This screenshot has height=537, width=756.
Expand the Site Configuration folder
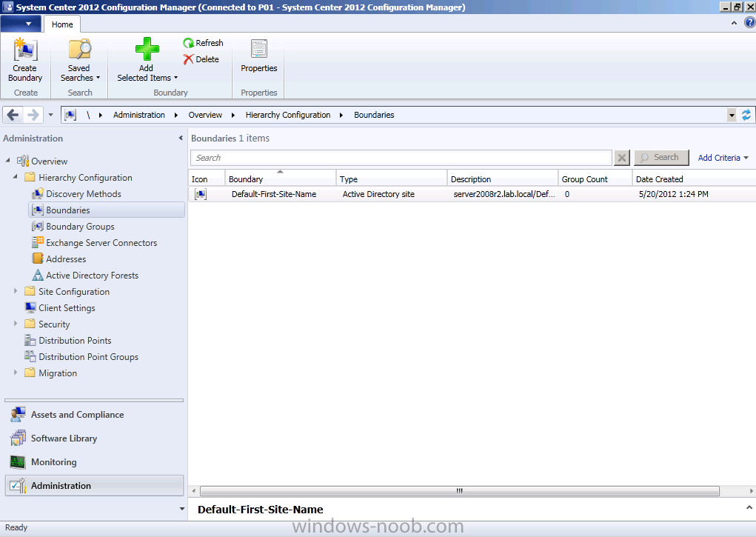click(x=15, y=291)
